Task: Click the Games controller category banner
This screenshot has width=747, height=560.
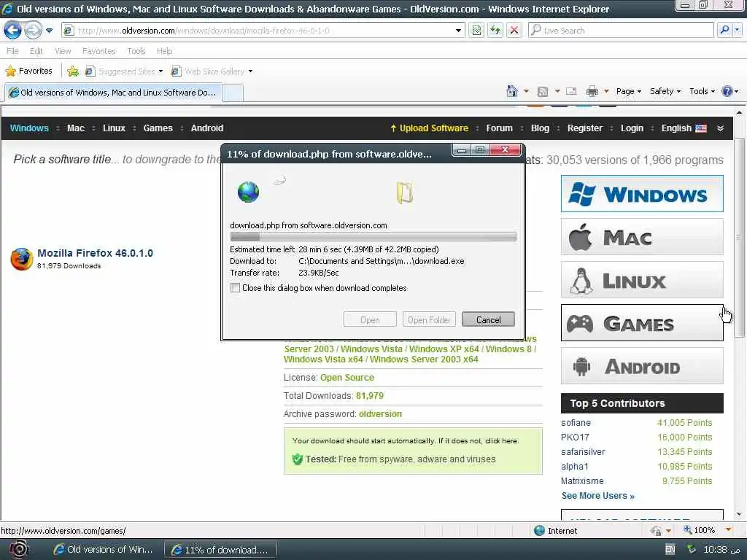Action: point(642,323)
